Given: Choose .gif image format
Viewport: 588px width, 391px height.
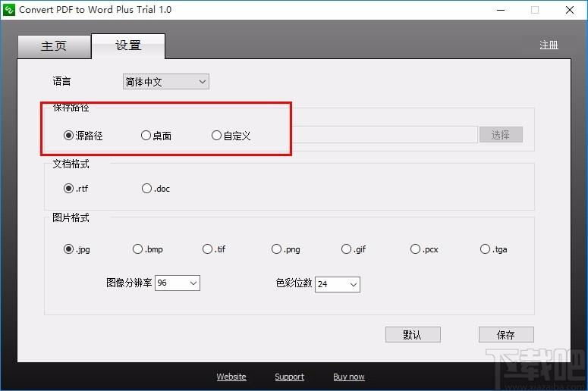Looking at the screenshot, I should 354,249.
